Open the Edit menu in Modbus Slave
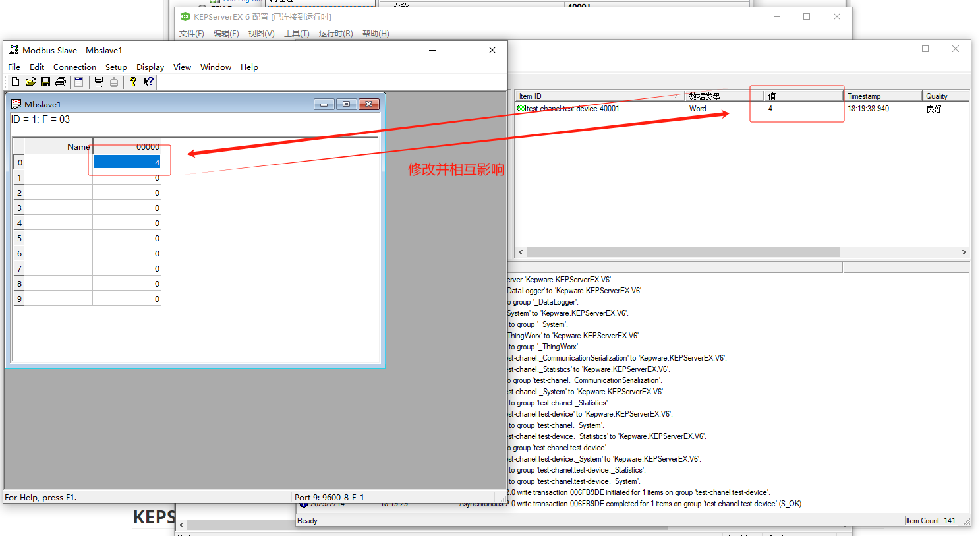Image resolution: width=980 pixels, height=536 pixels. click(x=37, y=67)
